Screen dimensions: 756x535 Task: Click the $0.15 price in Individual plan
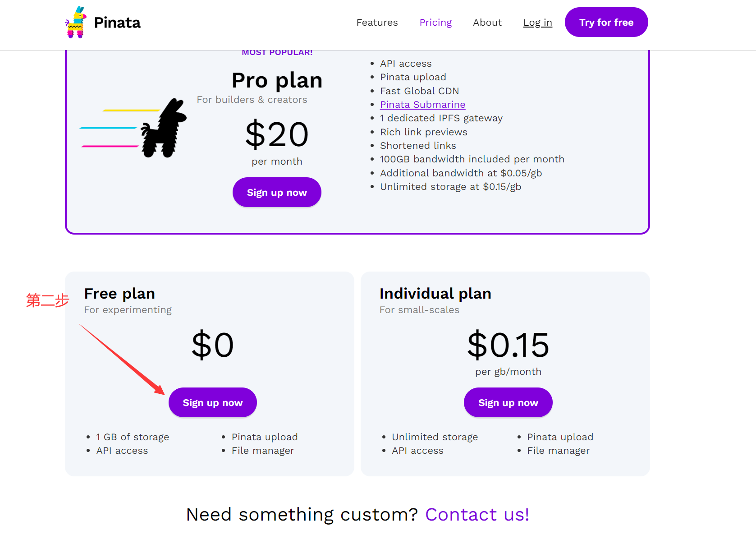coord(508,345)
